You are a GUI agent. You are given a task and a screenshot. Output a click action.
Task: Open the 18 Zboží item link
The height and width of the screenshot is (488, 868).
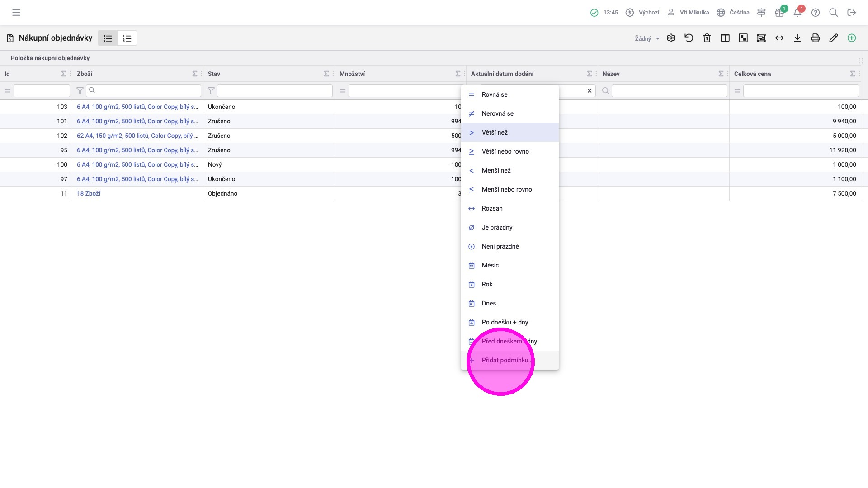[x=89, y=193]
